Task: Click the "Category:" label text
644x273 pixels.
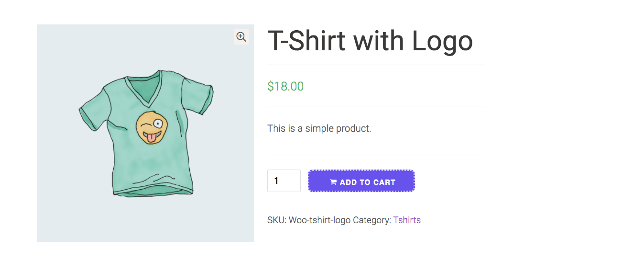Action: tap(372, 220)
